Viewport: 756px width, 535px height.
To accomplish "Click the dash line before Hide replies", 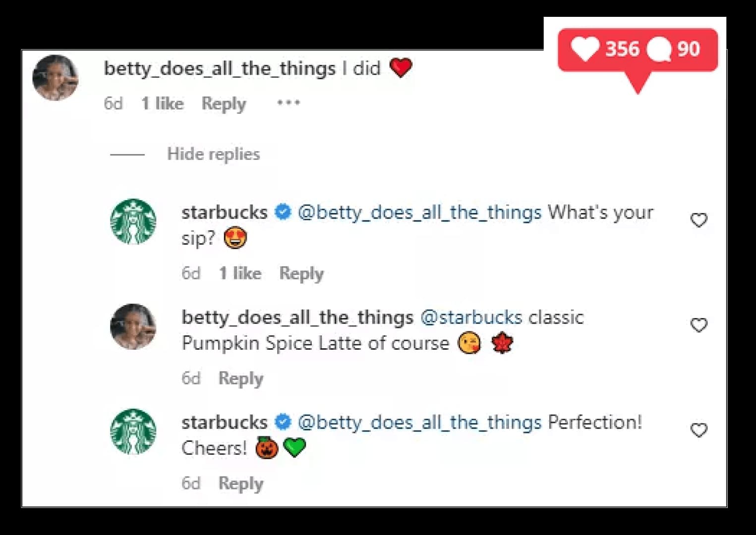I will click(x=127, y=155).
